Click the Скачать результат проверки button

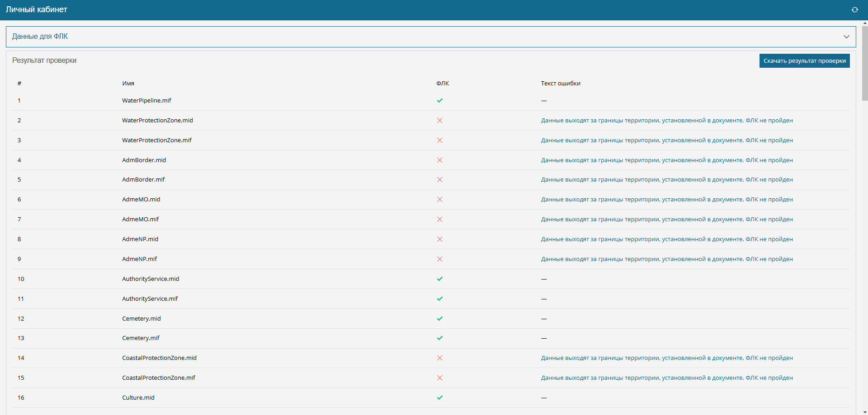[x=804, y=61]
